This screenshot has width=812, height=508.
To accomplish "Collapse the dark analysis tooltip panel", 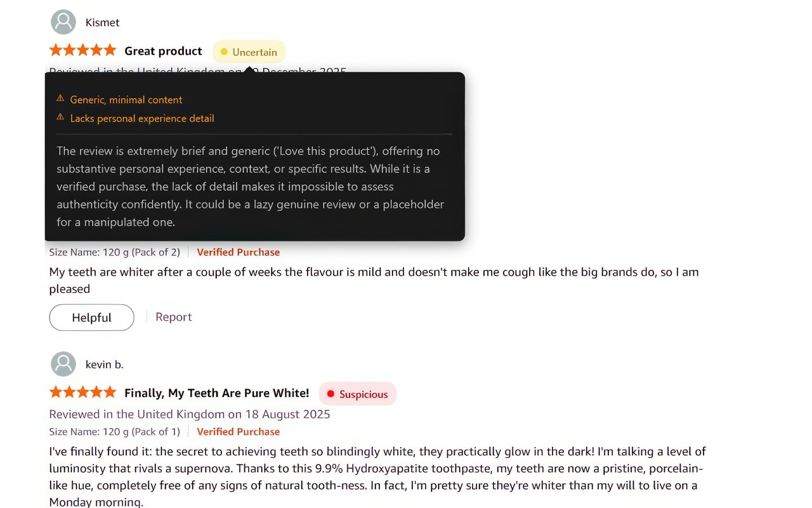I will tap(254, 156).
